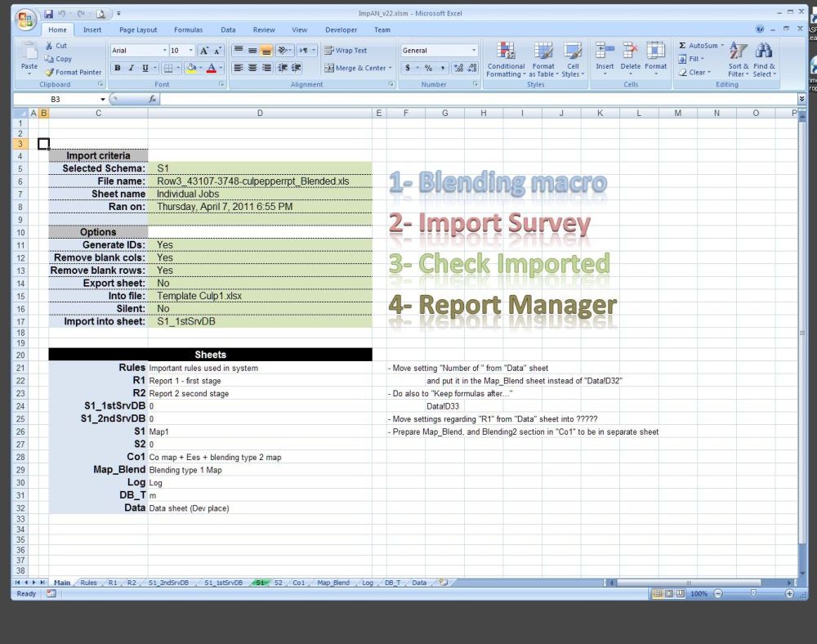Toggle Bold formatting

tap(118, 68)
